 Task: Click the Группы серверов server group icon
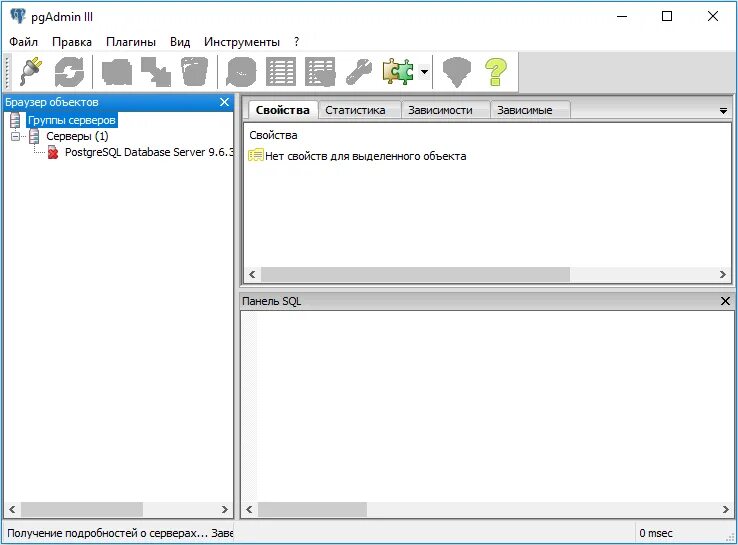click(15, 120)
